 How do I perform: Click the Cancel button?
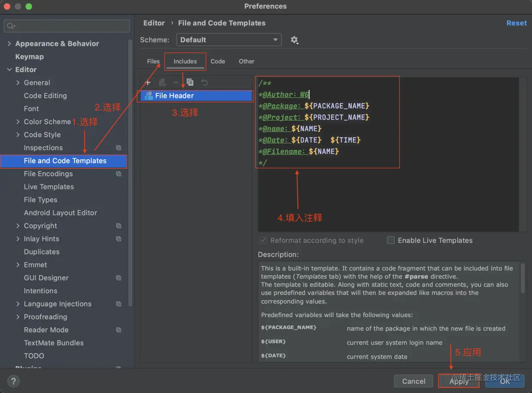click(x=414, y=381)
